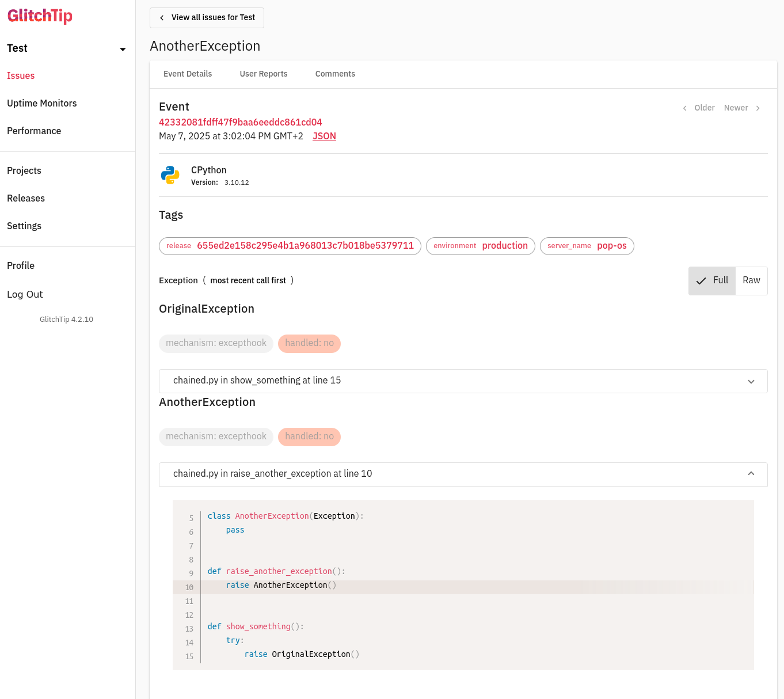
Task: Open Settings in sidebar
Action: click(24, 226)
